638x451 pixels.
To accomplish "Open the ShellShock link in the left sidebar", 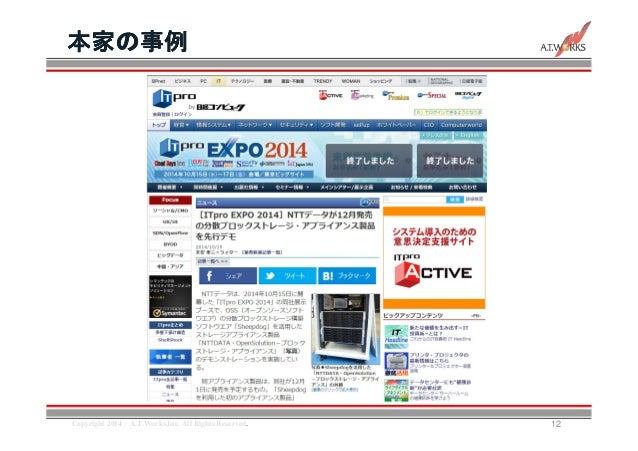I will [x=170, y=340].
